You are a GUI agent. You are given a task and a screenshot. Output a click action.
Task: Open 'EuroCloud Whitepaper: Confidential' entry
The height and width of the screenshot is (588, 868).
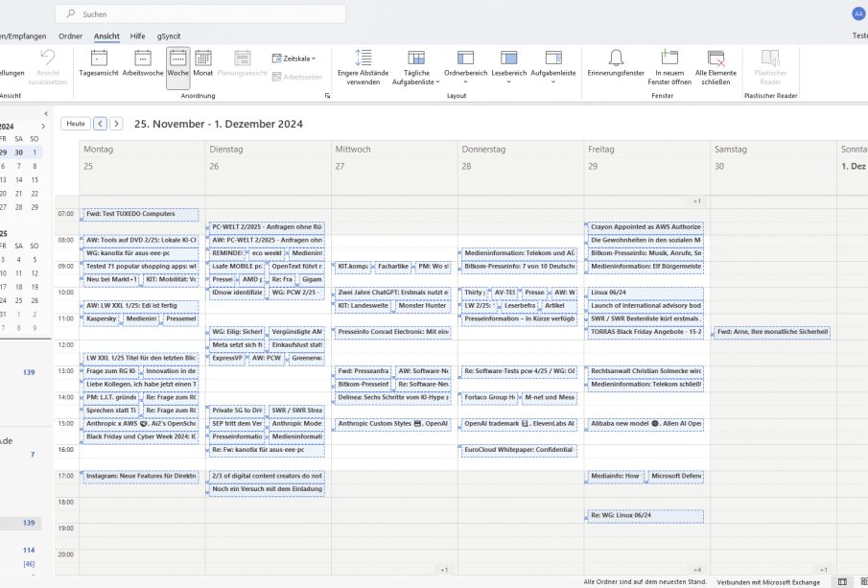click(x=519, y=450)
